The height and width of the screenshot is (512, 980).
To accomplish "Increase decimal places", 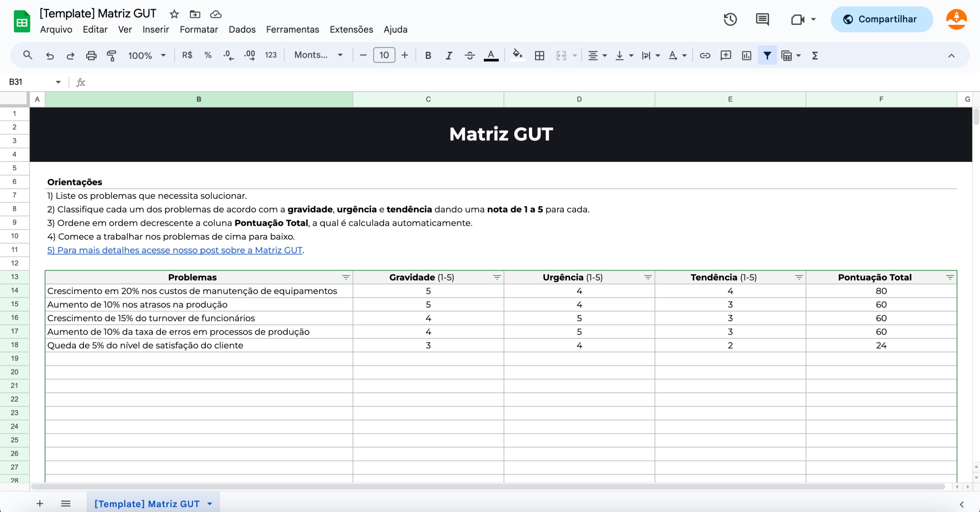I will pos(250,56).
